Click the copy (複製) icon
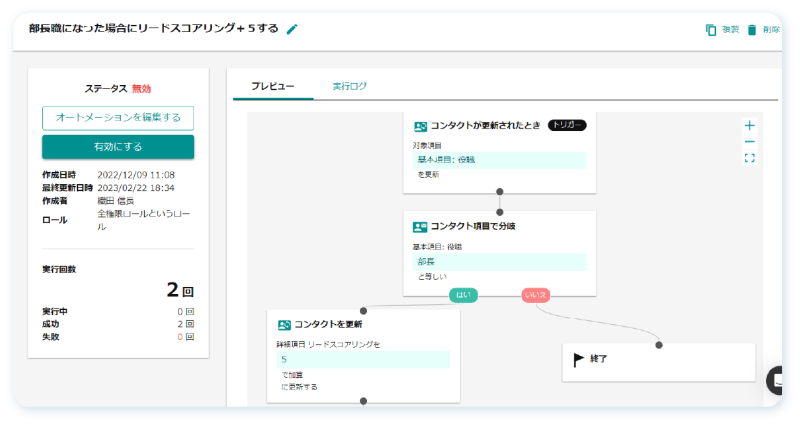Image resolution: width=800 pixels, height=425 pixels. [x=711, y=30]
